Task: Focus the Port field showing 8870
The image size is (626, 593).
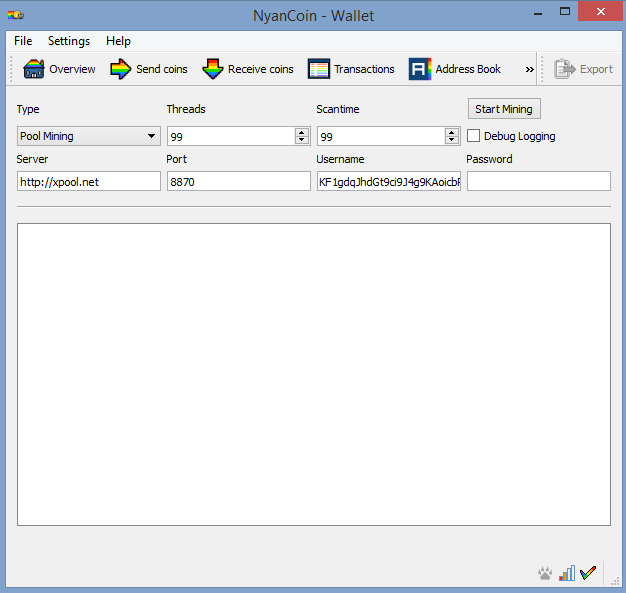Action: 239,181
